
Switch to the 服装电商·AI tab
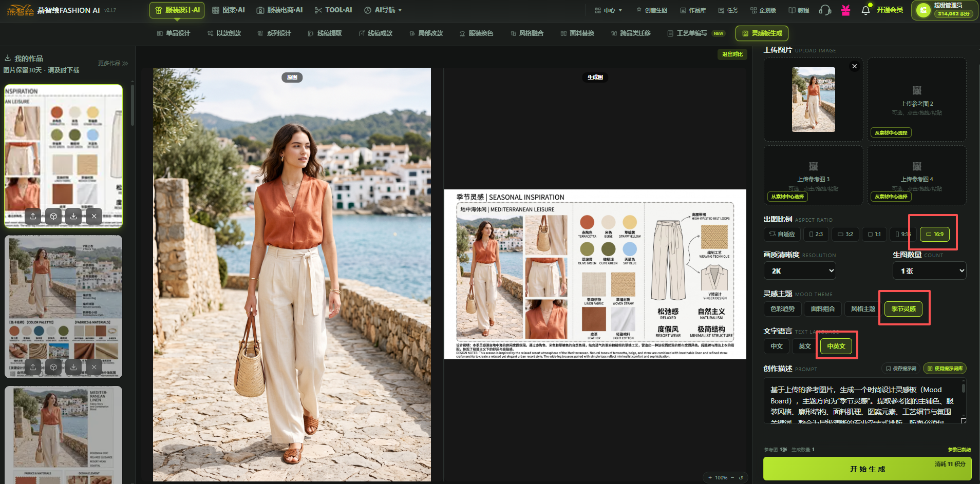pyautogui.click(x=280, y=10)
